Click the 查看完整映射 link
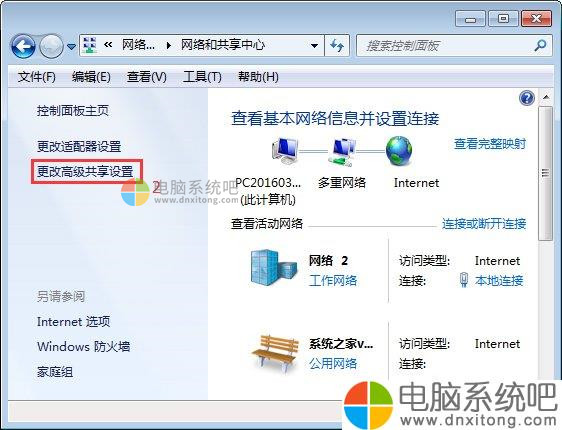This screenshot has height=430, width=562. [490, 144]
